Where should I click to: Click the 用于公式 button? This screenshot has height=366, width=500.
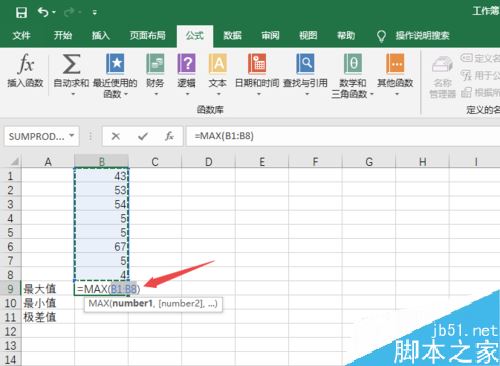tap(481, 76)
